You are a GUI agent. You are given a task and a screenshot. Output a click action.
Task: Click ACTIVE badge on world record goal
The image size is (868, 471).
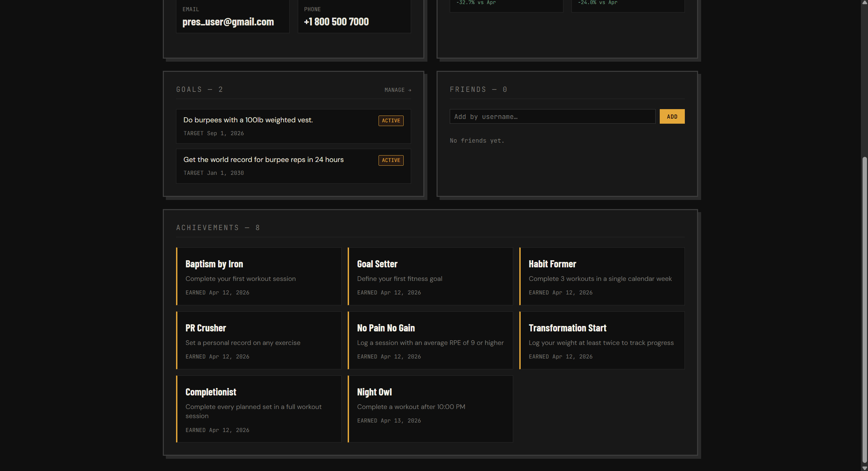point(391,160)
